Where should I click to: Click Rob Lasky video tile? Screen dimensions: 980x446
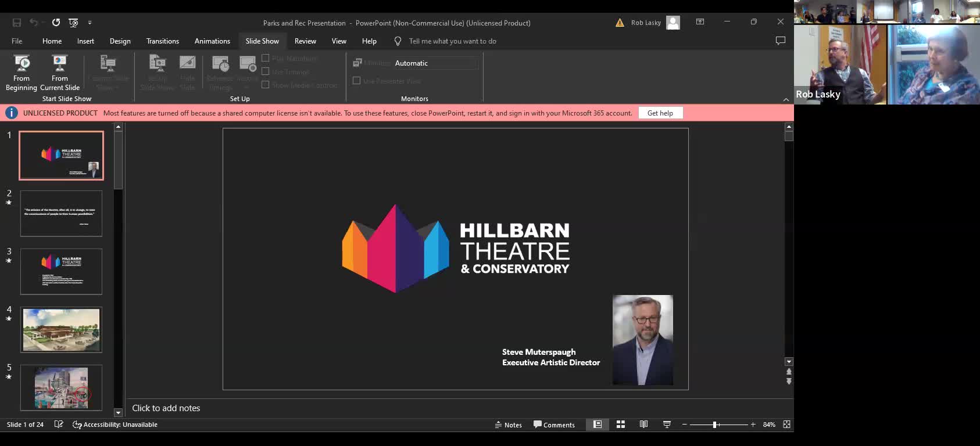[x=840, y=64]
